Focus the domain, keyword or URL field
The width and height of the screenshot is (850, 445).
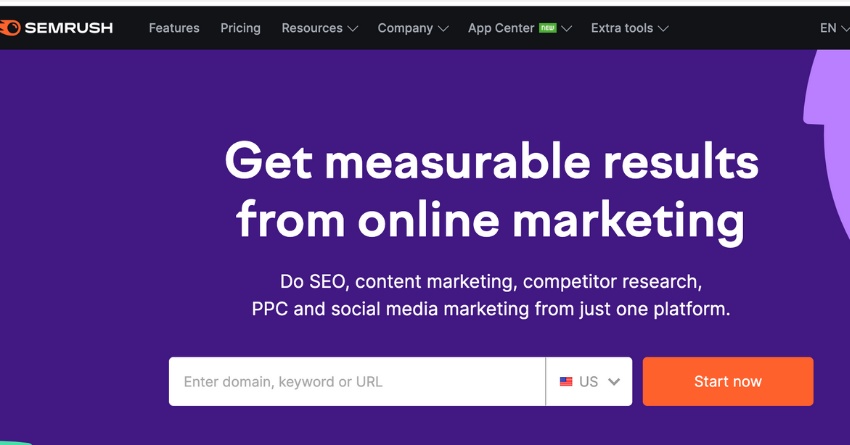[x=357, y=381]
